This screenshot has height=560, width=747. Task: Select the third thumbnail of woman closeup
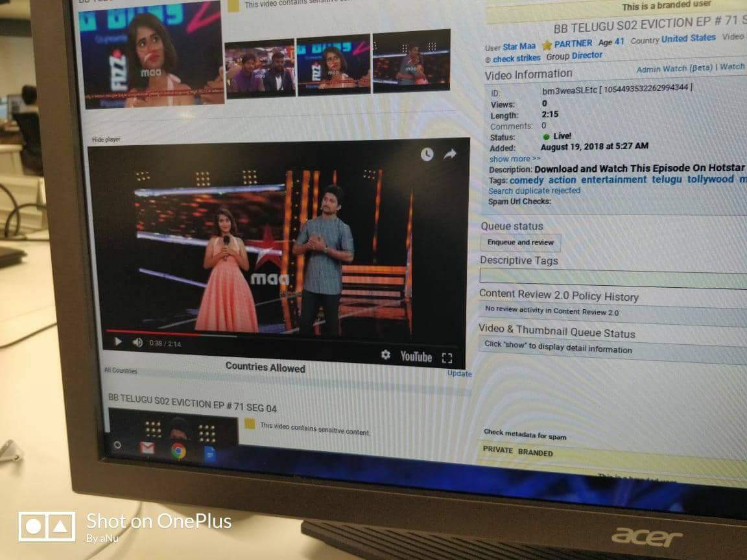tap(333, 64)
